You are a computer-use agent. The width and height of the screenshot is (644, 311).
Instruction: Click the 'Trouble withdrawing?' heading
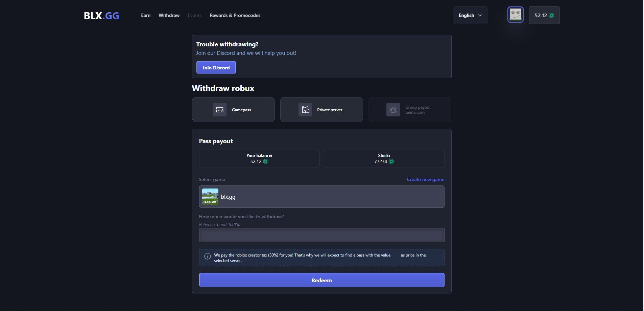227,44
